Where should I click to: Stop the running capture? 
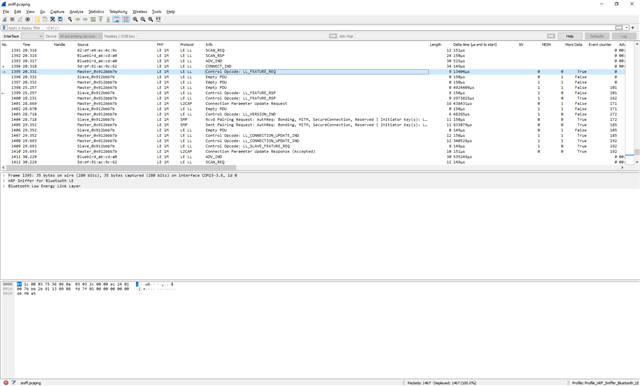pos(12,19)
